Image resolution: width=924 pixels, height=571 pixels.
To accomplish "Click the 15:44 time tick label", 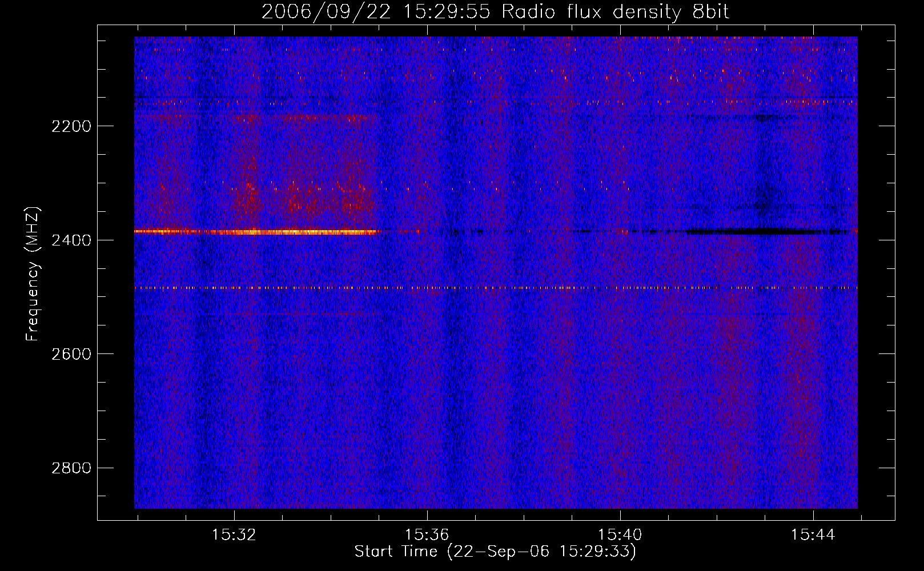I will [813, 535].
